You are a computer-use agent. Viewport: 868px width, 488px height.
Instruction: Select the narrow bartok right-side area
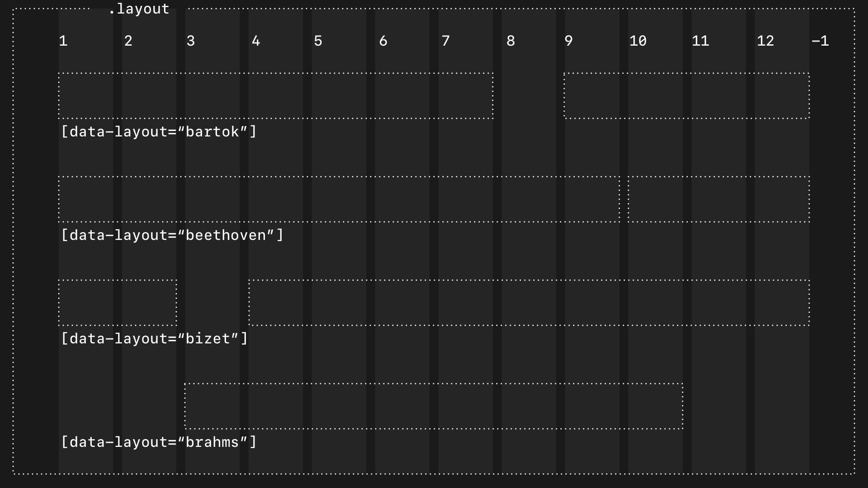(686, 95)
